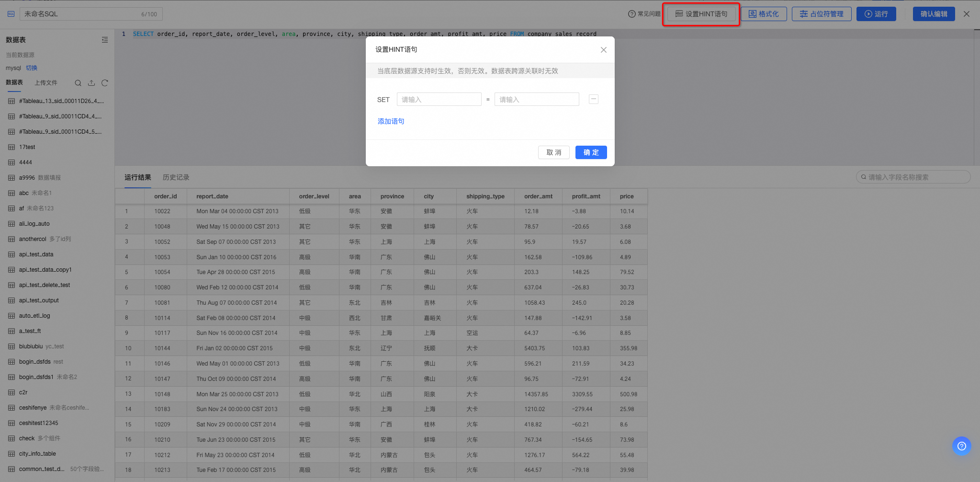
Task: Click the profit_amt value 3309.55
Action: tap(582, 394)
